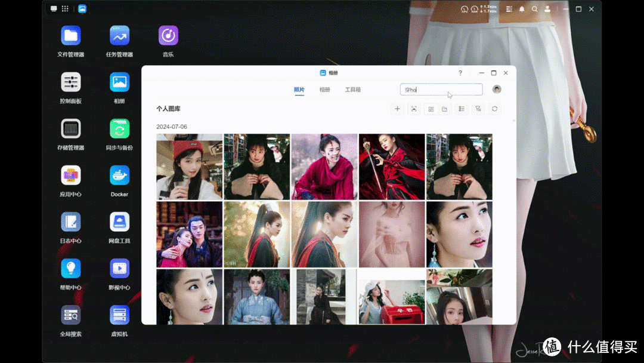
Task: Open the filter options in photo toolbar
Action: tap(478, 109)
